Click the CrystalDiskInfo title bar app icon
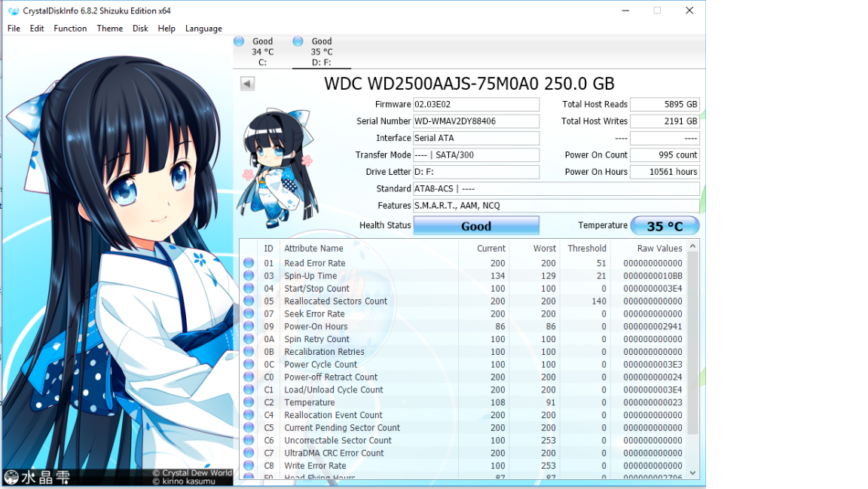 pos(14,11)
